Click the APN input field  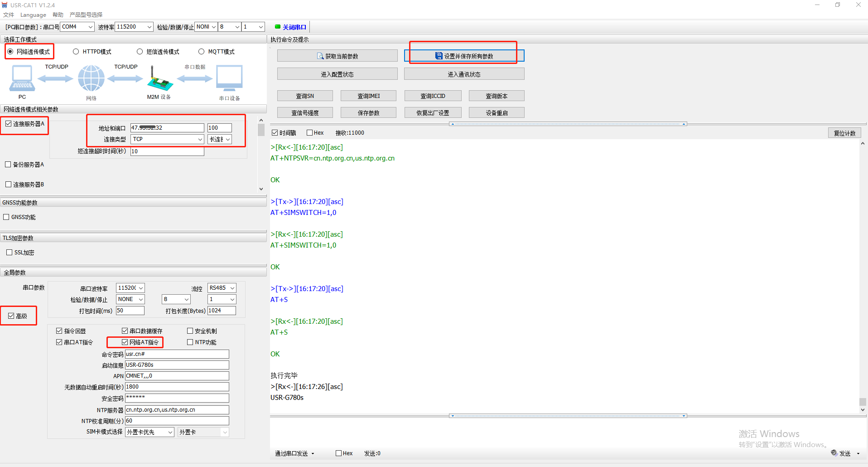177,376
